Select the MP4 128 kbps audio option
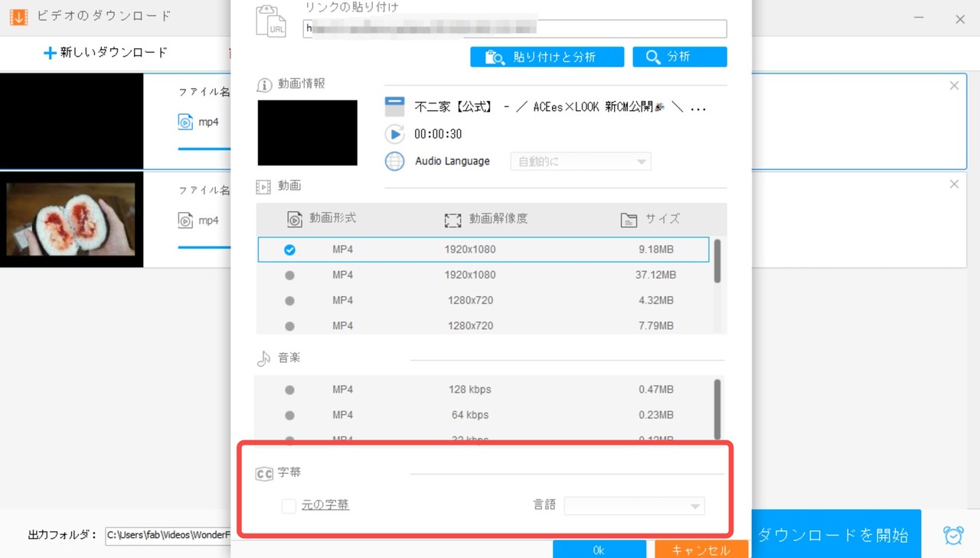This screenshot has height=558, width=980. coord(289,390)
